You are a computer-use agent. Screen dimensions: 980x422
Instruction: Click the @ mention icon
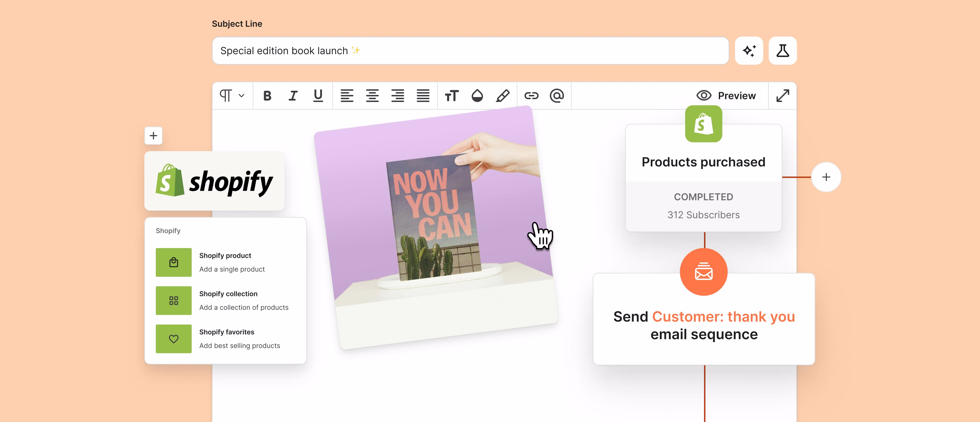[x=557, y=96]
